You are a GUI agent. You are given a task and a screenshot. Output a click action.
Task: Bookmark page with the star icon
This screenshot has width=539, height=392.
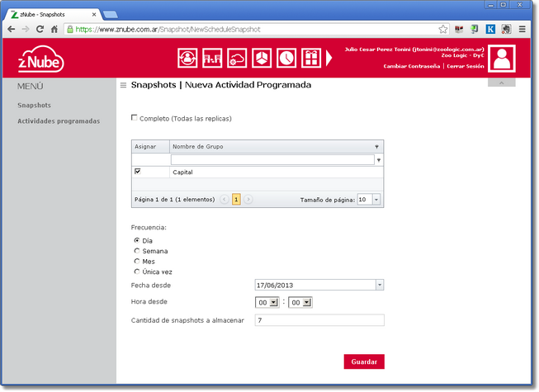pyautogui.click(x=442, y=29)
